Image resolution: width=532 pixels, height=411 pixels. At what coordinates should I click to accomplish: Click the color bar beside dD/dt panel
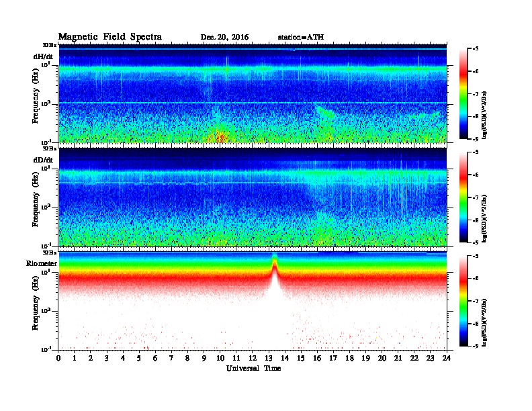[463, 197]
